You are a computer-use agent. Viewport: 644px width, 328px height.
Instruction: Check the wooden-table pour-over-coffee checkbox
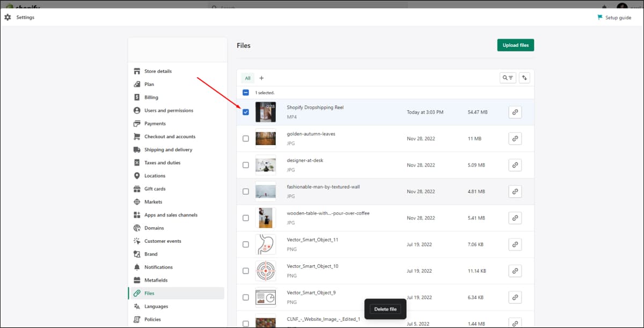click(246, 218)
